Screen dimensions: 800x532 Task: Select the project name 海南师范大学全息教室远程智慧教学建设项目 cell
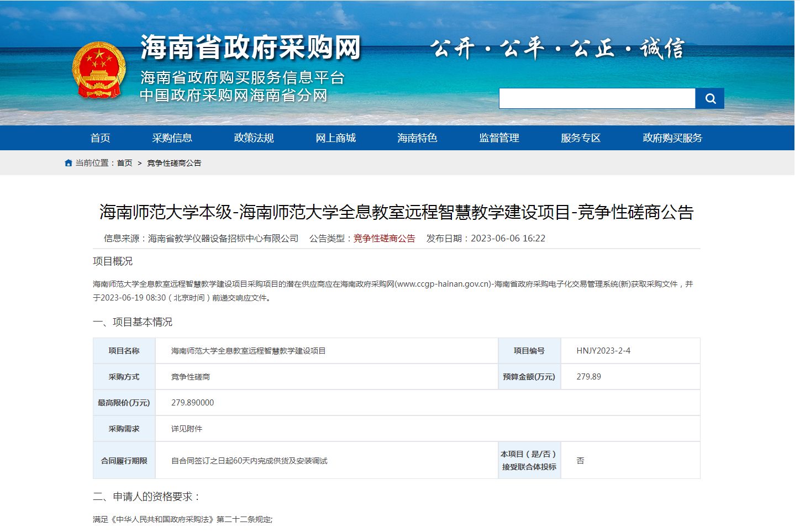(x=327, y=351)
